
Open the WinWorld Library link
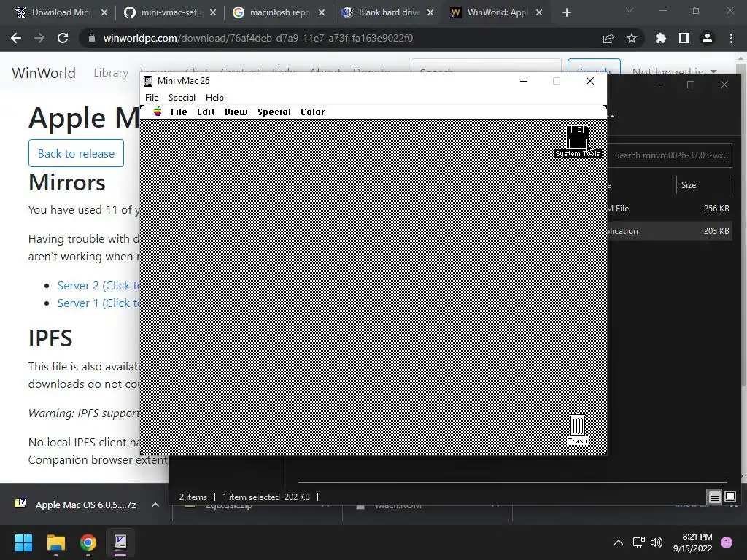click(111, 73)
